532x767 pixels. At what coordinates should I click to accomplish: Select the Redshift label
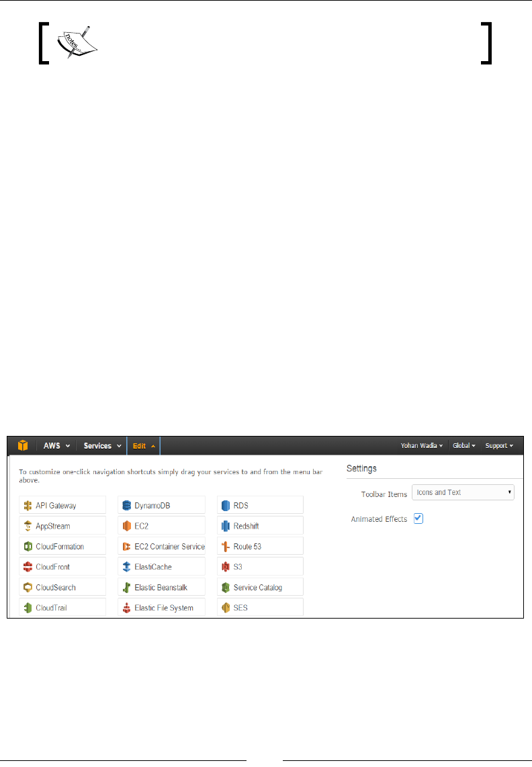pos(246,526)
